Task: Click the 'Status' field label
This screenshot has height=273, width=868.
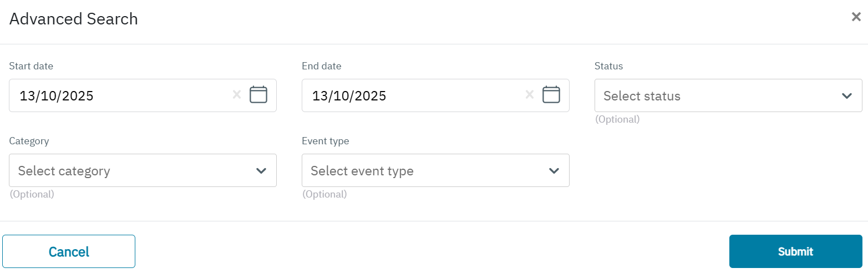Action: click(x=608, y=66)
